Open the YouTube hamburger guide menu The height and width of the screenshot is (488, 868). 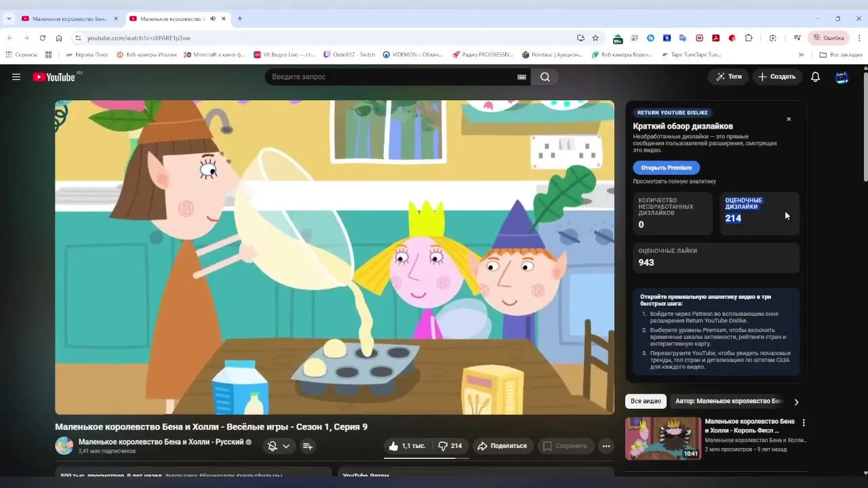click(x=16, y=77)
